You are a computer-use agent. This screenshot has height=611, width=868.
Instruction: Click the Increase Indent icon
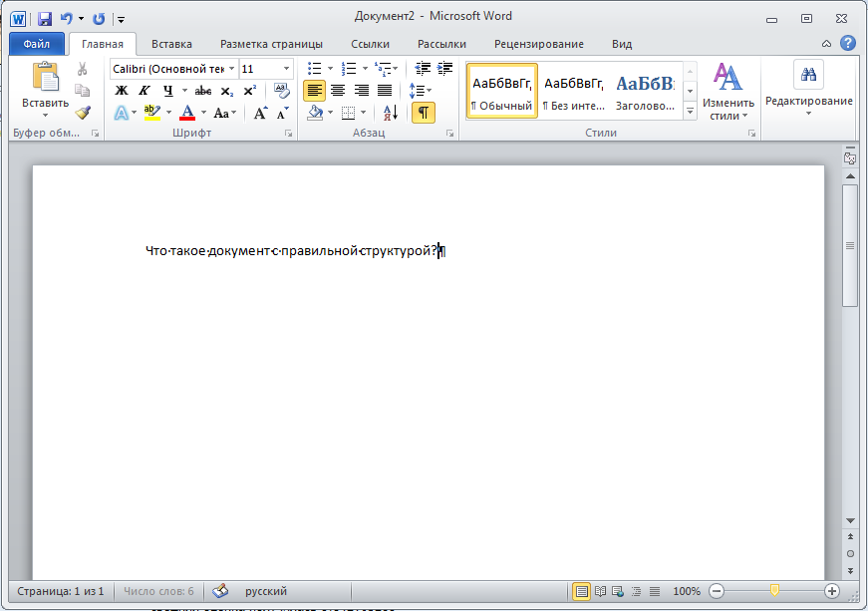tap(443, 69)
